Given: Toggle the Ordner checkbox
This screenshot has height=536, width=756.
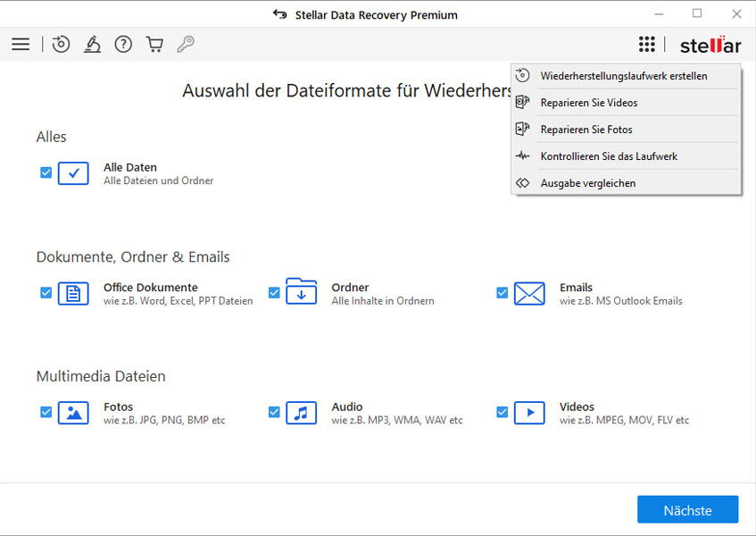Looking at the screenshot, I should pos(274,292).
